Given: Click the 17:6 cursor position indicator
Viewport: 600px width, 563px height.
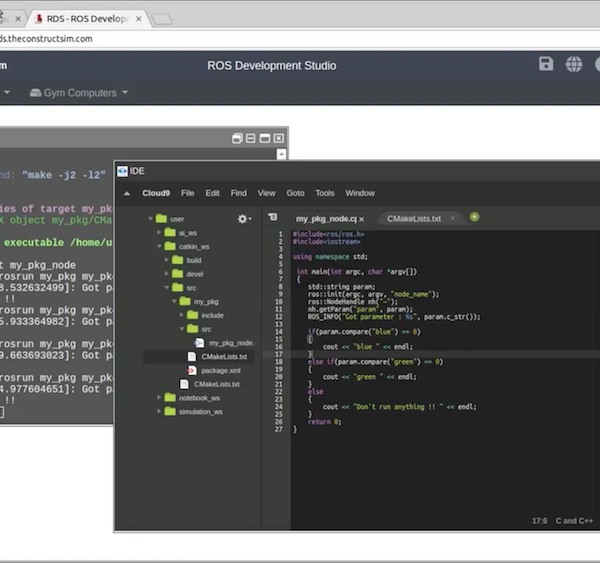Looking at the screenshot, I should pyautogui.click(x=539, y=521).
